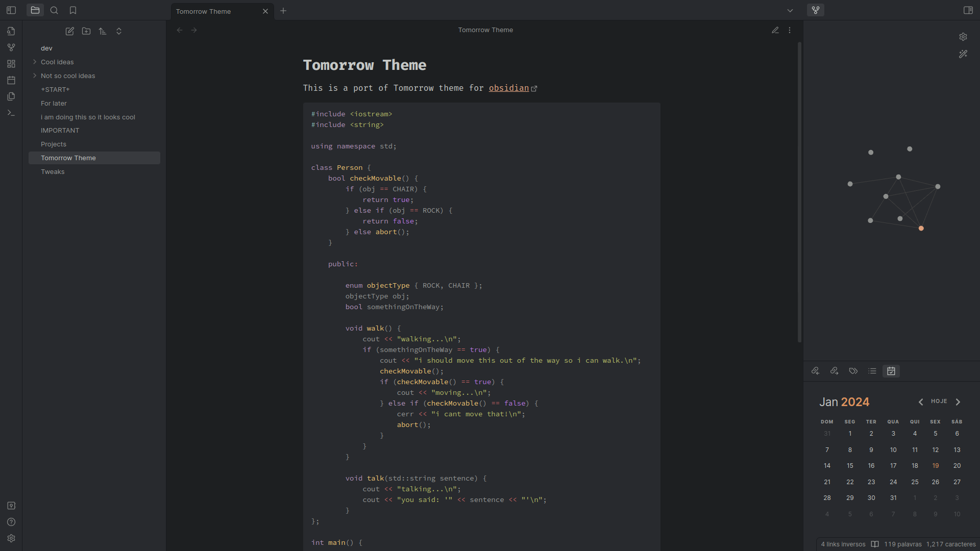Open command palette from ribbon

[x=11, y=113]
